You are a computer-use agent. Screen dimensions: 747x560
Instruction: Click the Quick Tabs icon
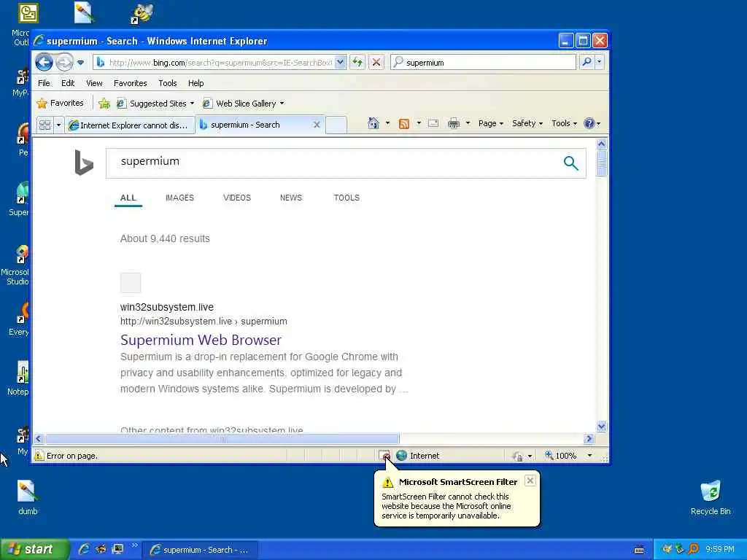click(44, 125)
